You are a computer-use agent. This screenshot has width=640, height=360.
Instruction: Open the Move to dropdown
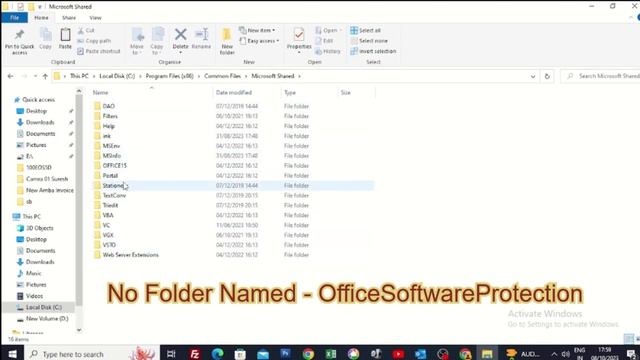(x=137, y=42)
